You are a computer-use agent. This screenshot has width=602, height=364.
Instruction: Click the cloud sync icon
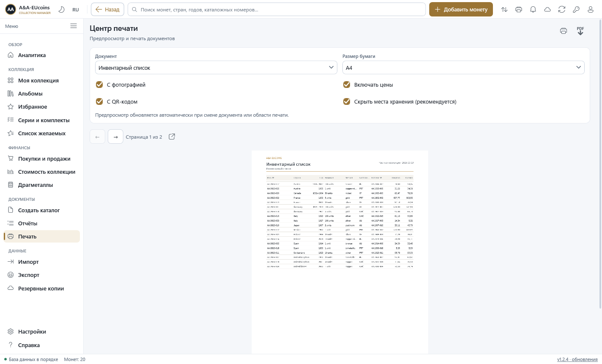(x=547, y=9)
